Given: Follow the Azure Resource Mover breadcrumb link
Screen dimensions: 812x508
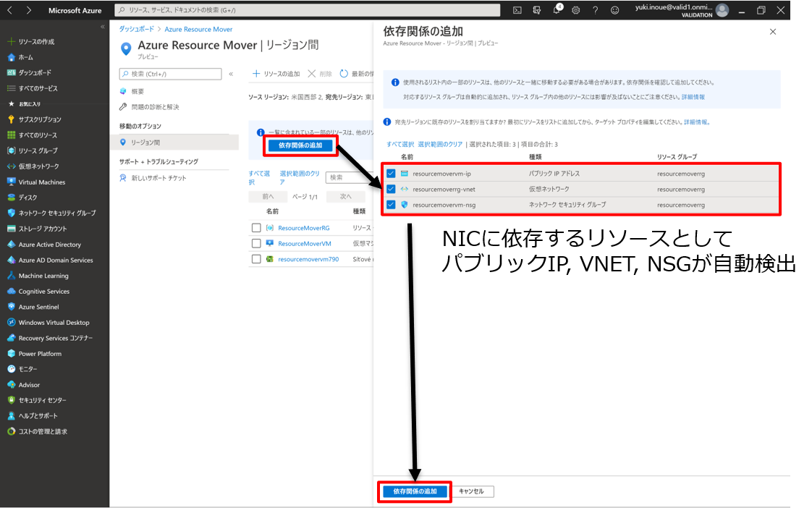Looking at the screenshot, I should point(198,30).
